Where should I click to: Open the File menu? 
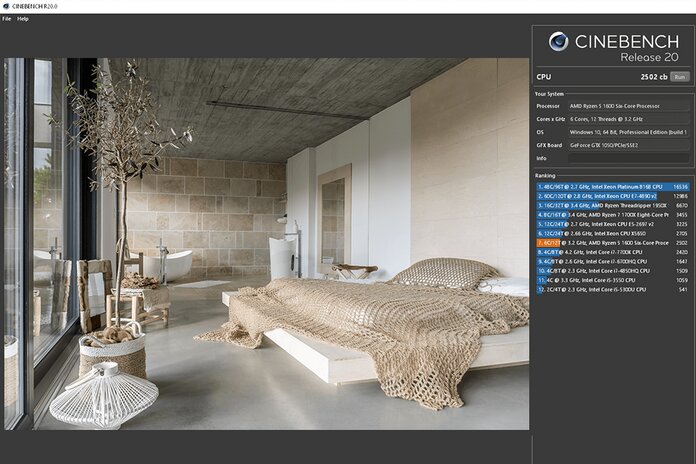[6, 19]
